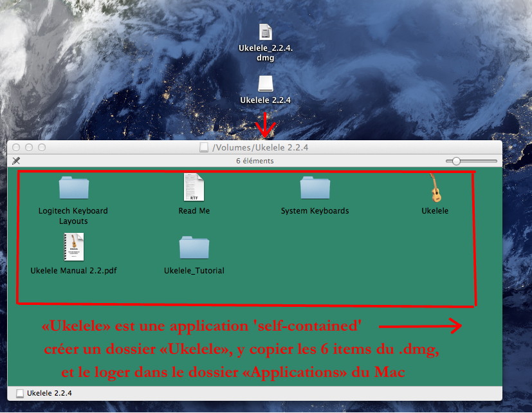This screenshot has width=532, height=413.
Task: Select the Ukelele application icon
Action: click(x=436, y=188)
